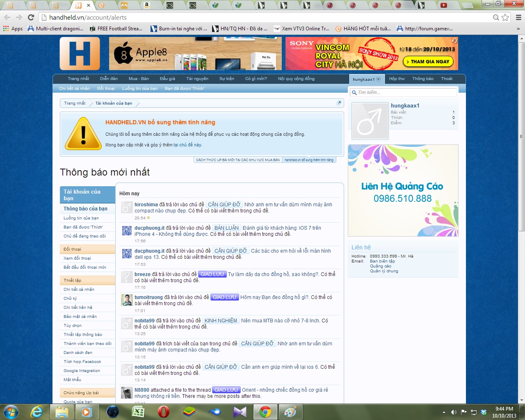Image resolution: width=525 pixels, height=420 pixels.
Task: Expand the hungkaax1 account dropdown
Action: (378, 79)
